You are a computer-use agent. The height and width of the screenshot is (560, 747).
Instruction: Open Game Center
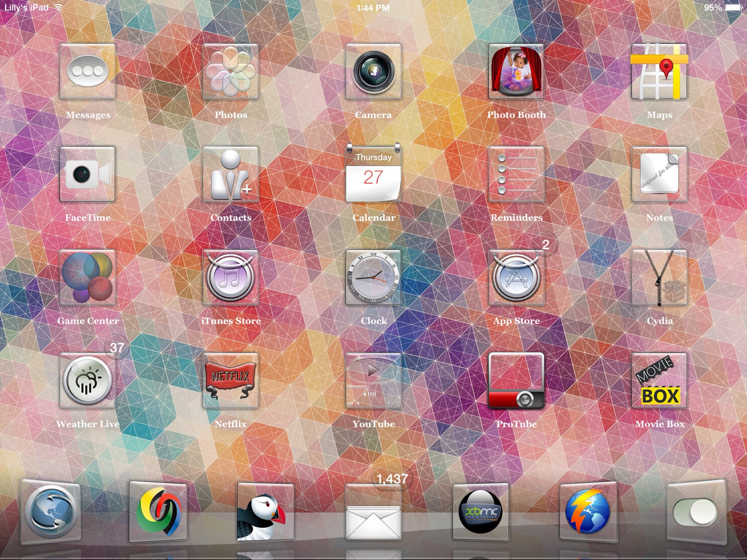click(x=88, y=277)
